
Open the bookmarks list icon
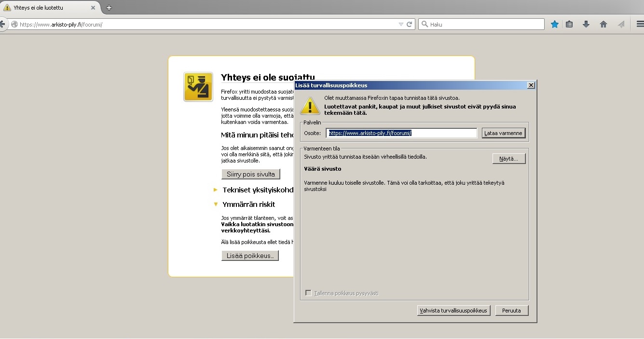(570, 24)
